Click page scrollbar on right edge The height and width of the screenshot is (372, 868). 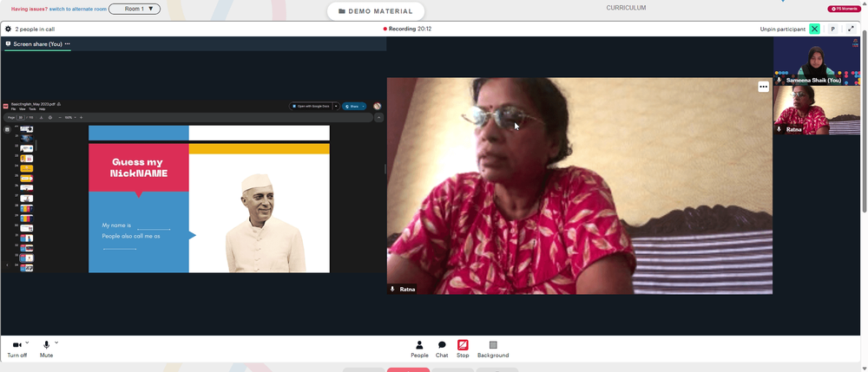point(865,120)
